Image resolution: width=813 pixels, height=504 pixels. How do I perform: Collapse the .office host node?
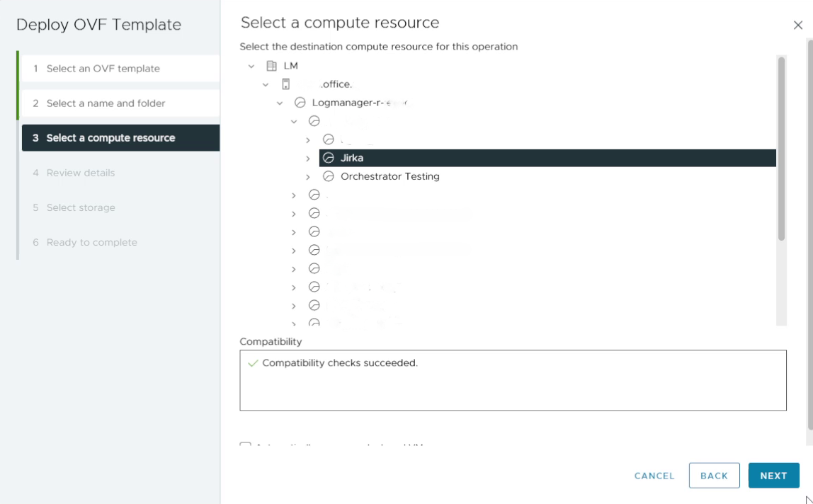(x=266, y=84)
